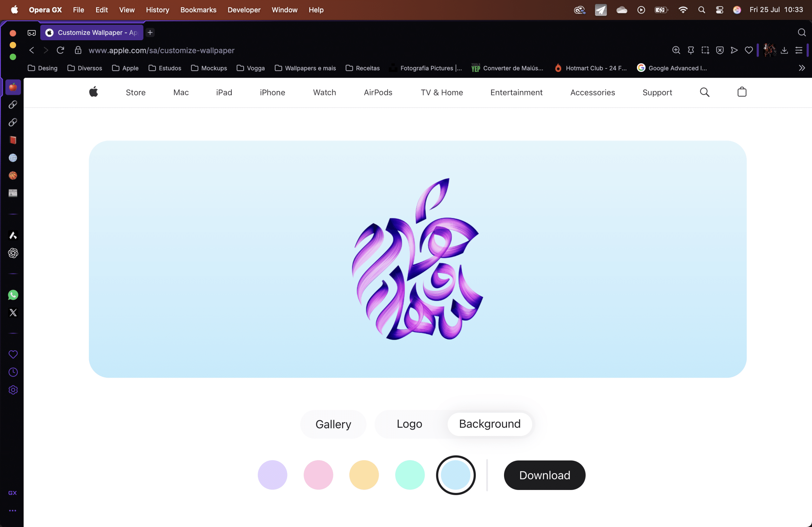
Task: Switch to Logo option
Action: pos(409,424)
